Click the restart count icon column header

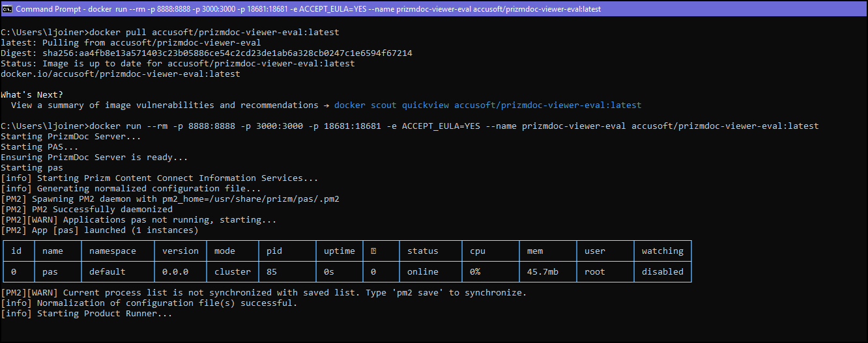373,251
